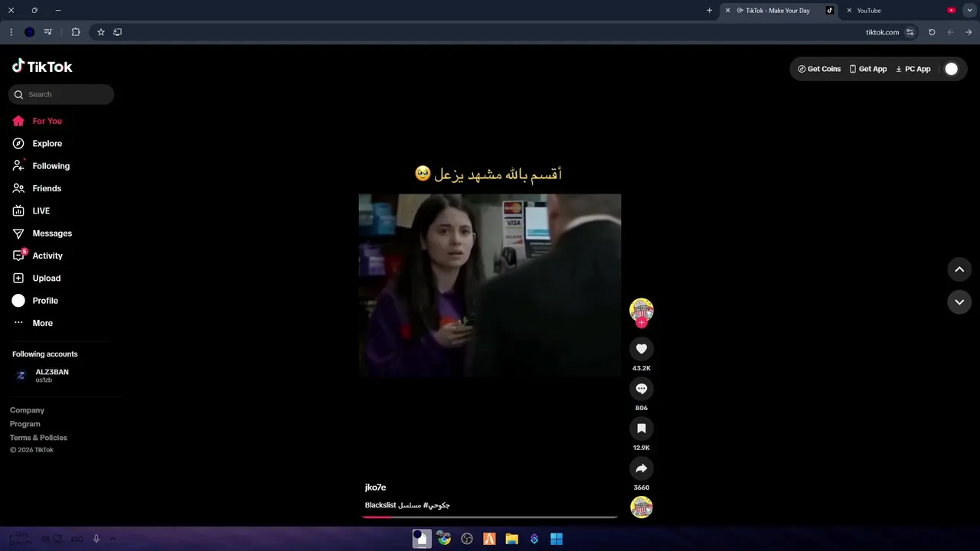980x551 pixels.
Task: Click the Search input field
Action: click(x=61, y=95)
